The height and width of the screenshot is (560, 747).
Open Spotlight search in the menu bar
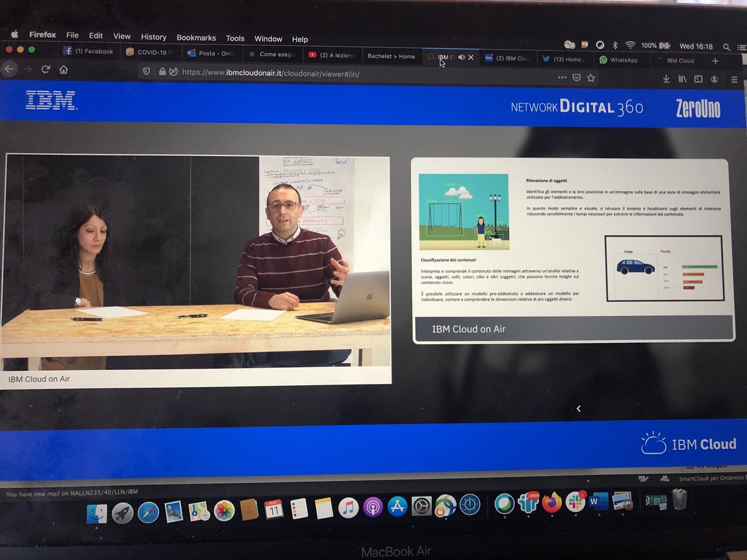click(x=726, y=45)
